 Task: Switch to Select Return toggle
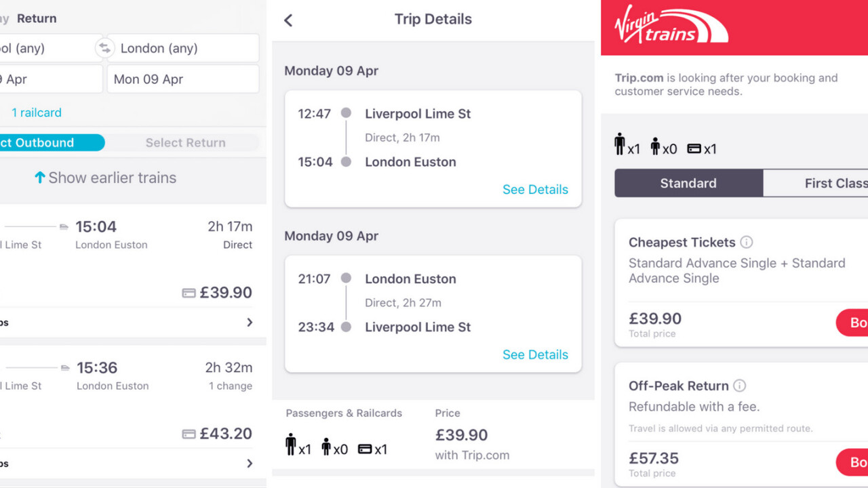(185, 142)
